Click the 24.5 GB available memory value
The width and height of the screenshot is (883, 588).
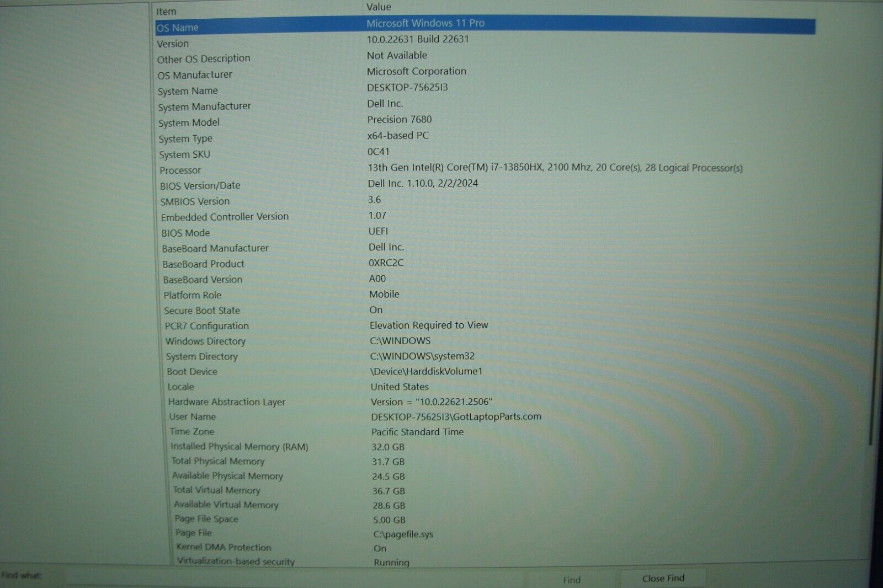(x=389, y=476)
